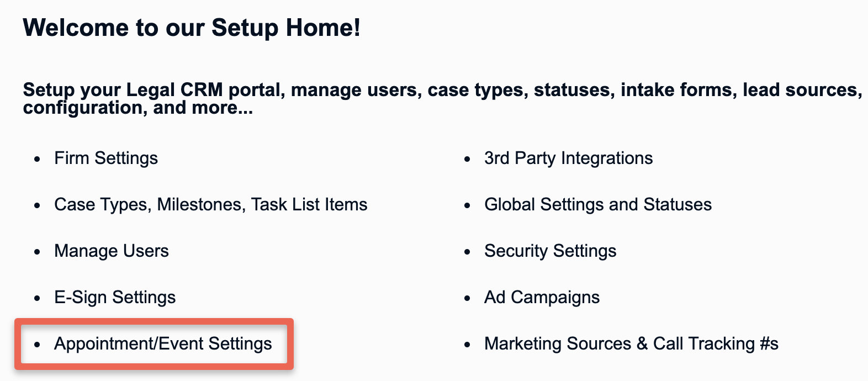
Task: Select E-Sign Settings
Action: [x=115, y=298]
